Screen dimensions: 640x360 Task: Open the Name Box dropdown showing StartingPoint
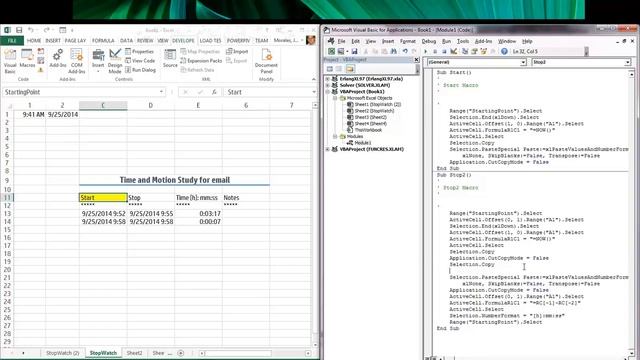pyautogui.click(x=161, y=92)
